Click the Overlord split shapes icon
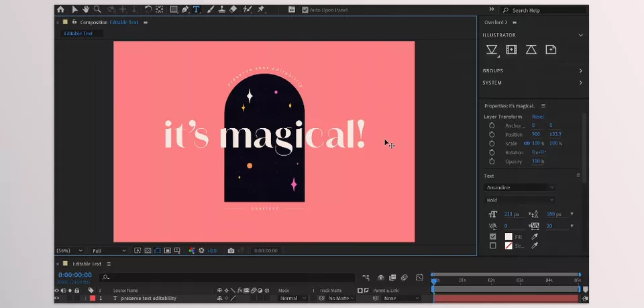Image resolution: width=644 pixels, height=308 pixels. [511, 50]
